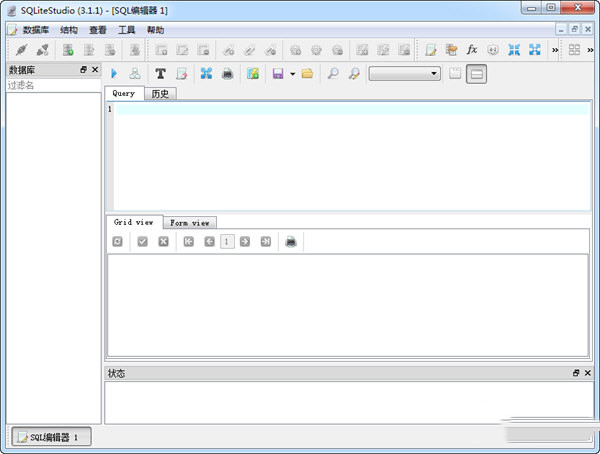
Task: Click the explain query icon
Action: pos(135,73)
